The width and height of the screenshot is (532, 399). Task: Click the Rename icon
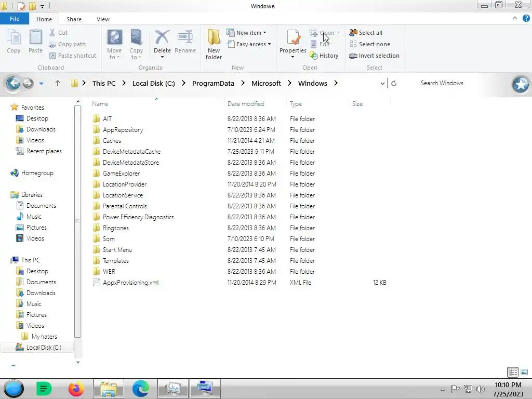pos(185,37)
